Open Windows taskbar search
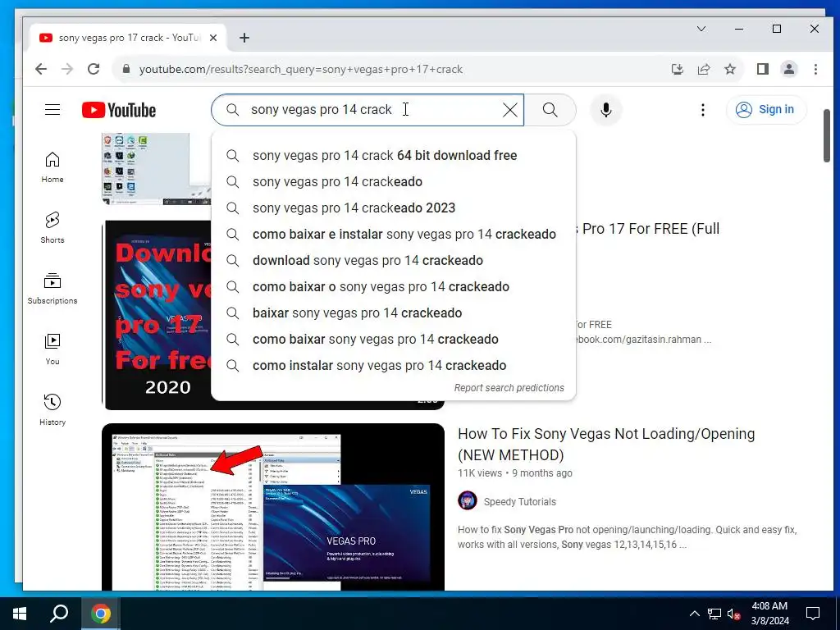Screen dimensions: 840x630 (x=59, y=614)
